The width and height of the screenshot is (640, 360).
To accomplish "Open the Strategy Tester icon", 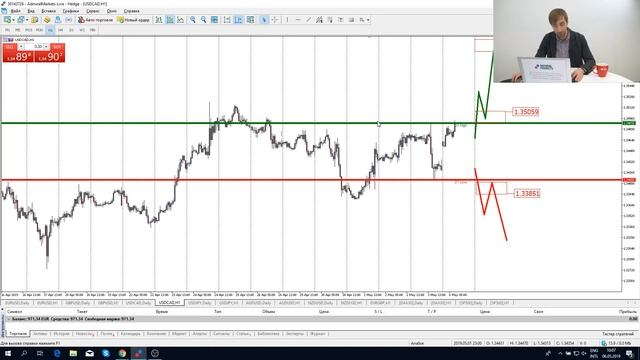I will tap(69, 20).
